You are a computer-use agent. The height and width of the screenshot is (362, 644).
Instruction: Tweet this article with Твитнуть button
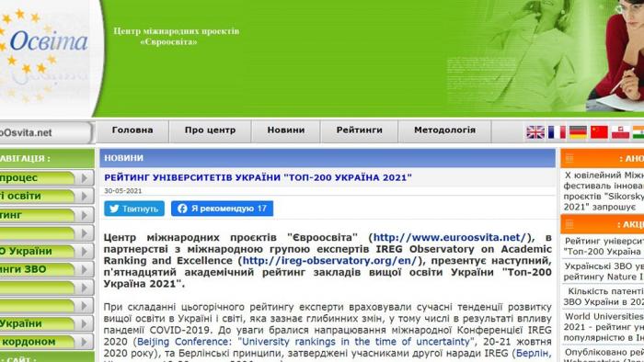134,209
